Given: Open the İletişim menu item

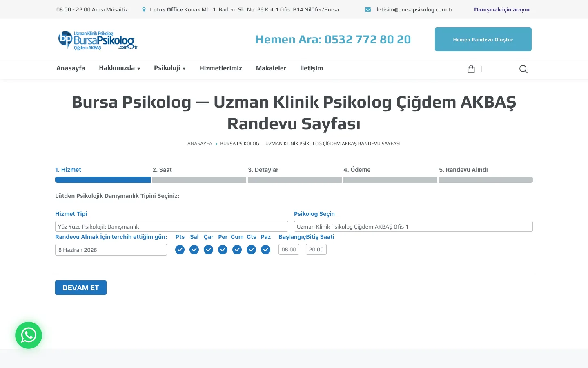Looking at the screenshot, I should [312, 68].
